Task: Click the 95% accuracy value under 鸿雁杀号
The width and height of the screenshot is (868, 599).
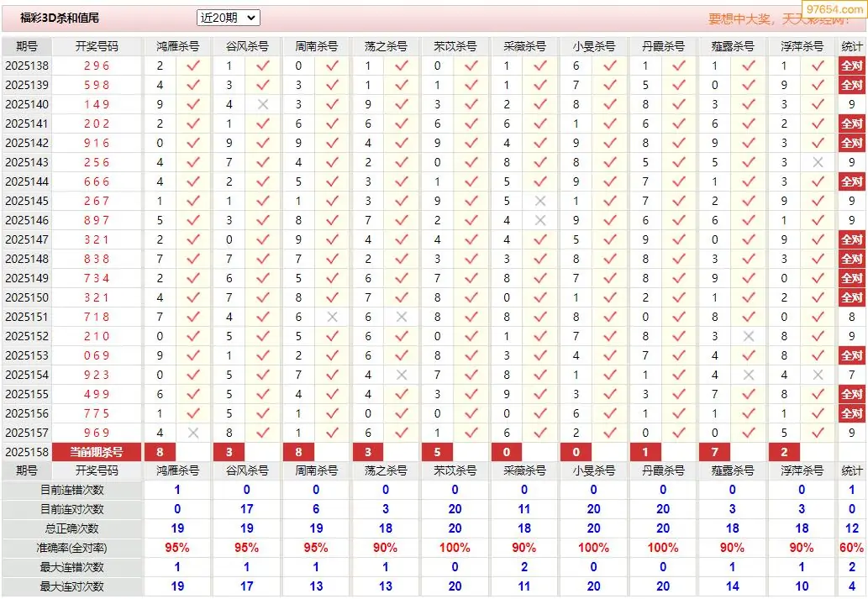Action: click(x=177, y=548)
